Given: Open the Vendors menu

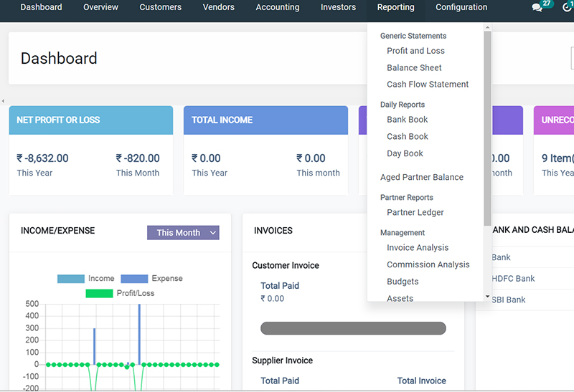Looking at the screenshot, I should pyautogui.click(x=219, y=7).
